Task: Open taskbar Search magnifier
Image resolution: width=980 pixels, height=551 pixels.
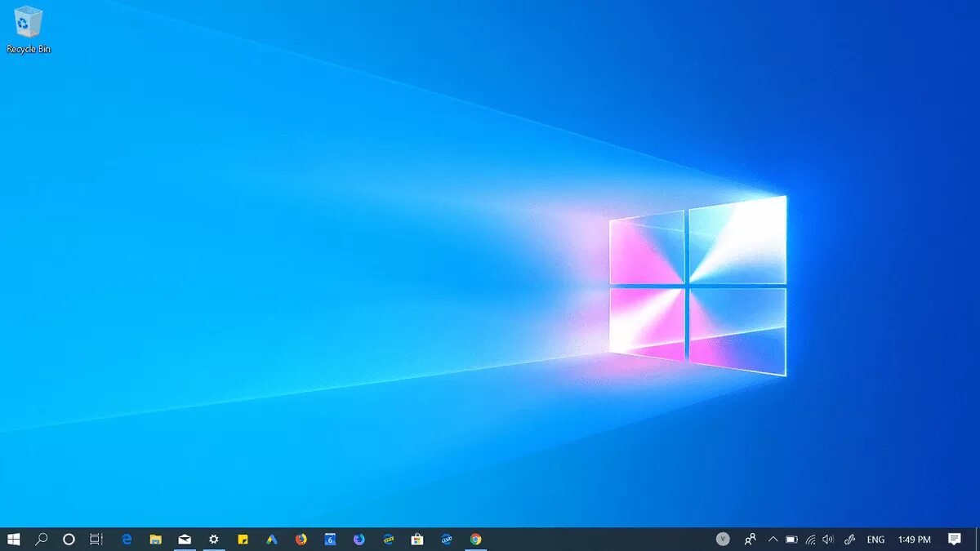Action: pyautogui.click(x=41, y=539)
